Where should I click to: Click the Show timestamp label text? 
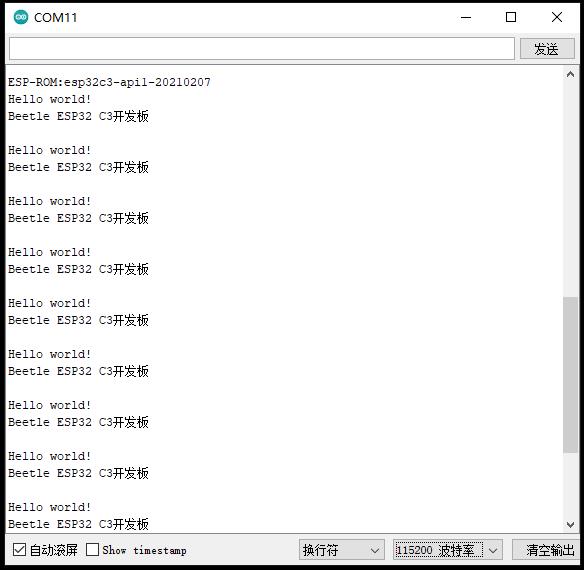coord(145,550)
